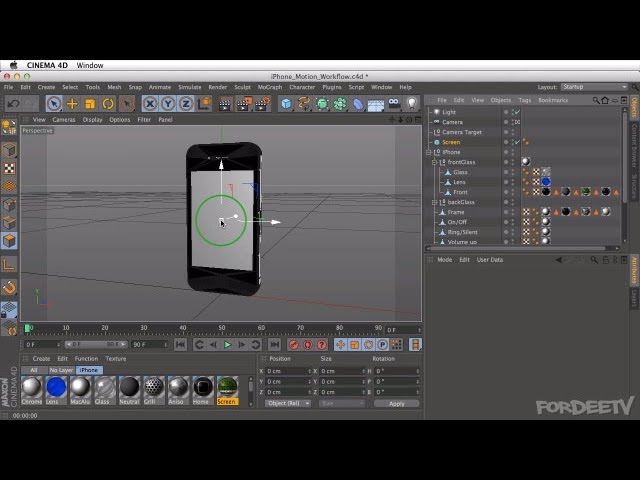Click the Undo arrow icon

(13, 104)
